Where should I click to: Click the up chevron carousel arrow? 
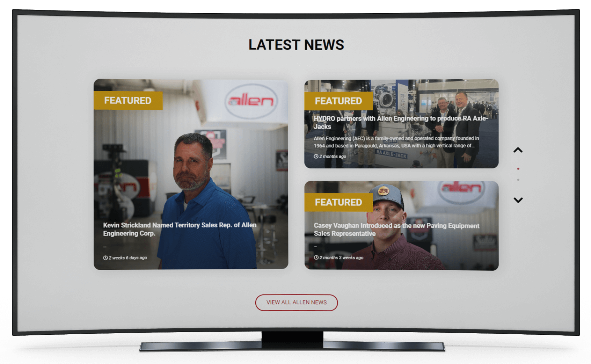[x=518, y=150]
